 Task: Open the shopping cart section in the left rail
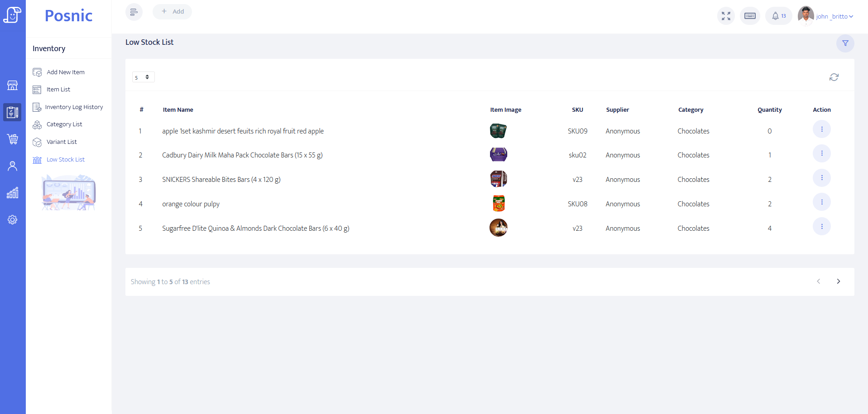click(x=13, y=139)
